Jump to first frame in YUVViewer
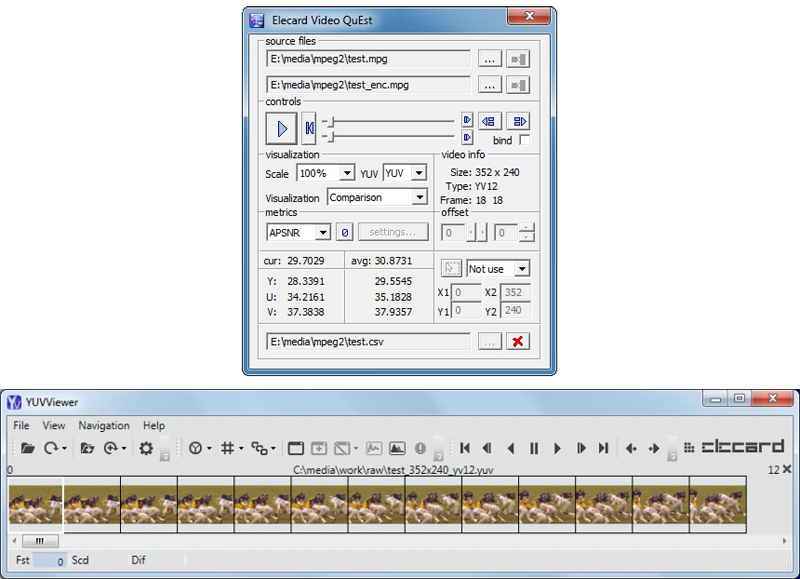This screenshot has height=579, width=800. point(465,448)
